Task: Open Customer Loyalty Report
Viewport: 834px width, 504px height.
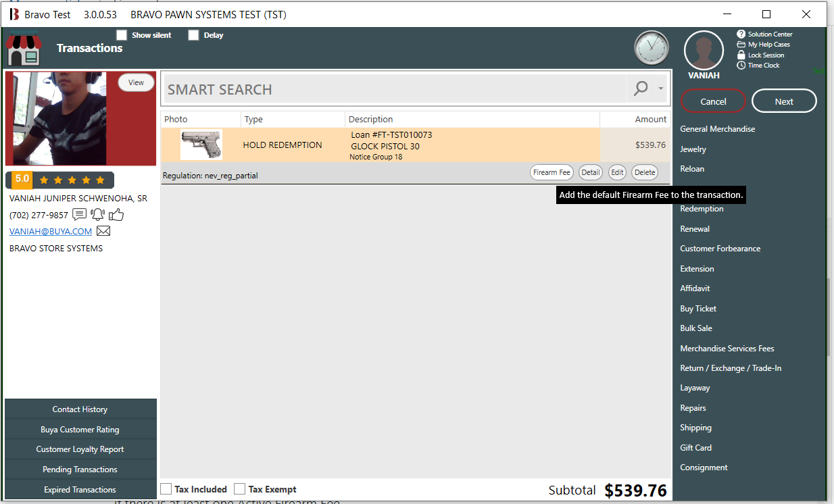Action: click(80, 449)
